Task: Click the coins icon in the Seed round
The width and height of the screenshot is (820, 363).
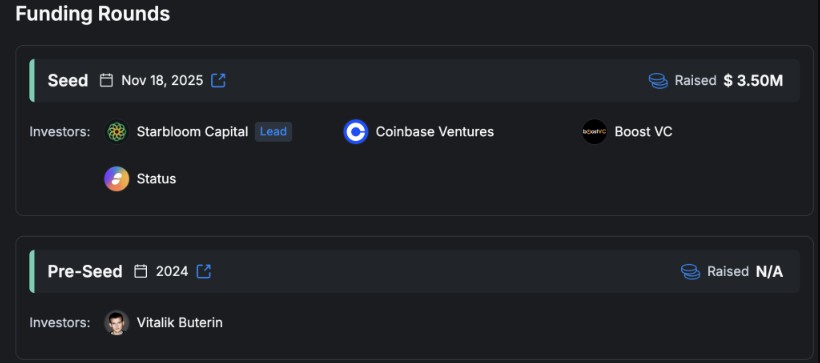Action: point(658,81)
